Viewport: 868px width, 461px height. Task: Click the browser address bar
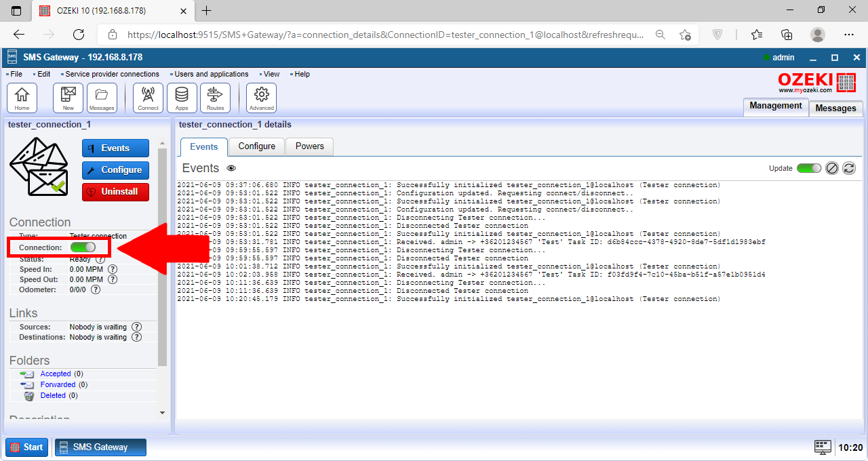(x=387, y=35)
